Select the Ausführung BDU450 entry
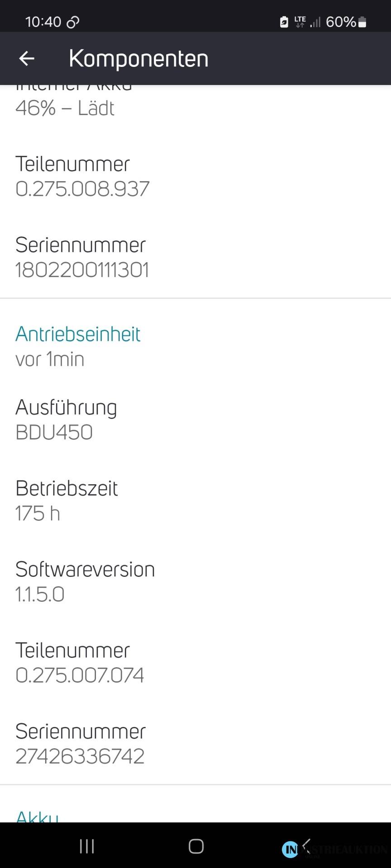The height and width of the screenshot is (868, 391). 66,420
